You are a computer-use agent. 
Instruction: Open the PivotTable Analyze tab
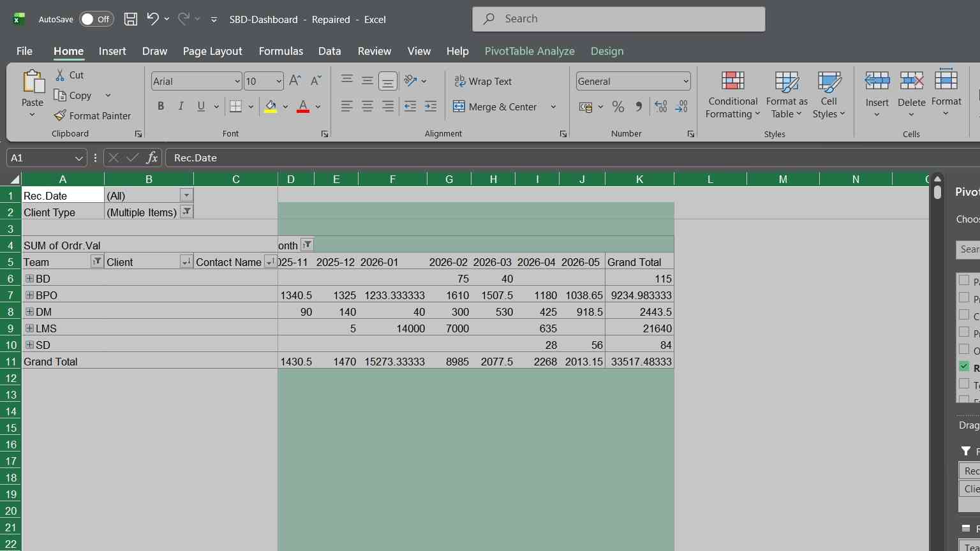(530, 51)
